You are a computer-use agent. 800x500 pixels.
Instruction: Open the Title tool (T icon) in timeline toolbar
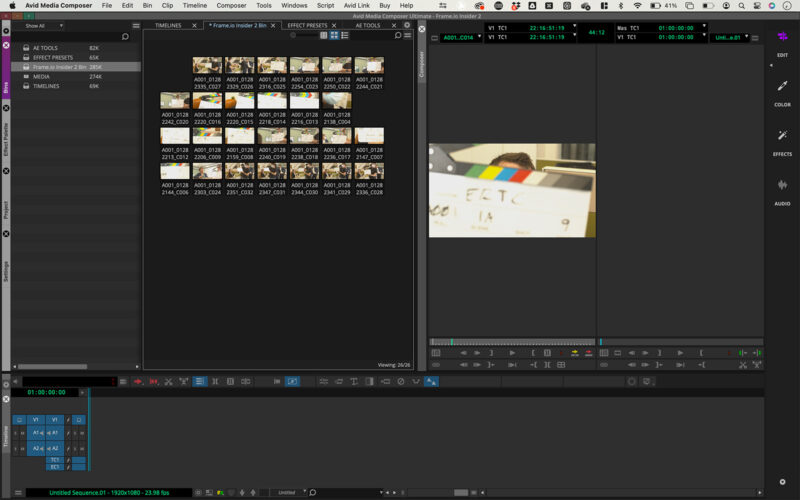click(354, 382)
